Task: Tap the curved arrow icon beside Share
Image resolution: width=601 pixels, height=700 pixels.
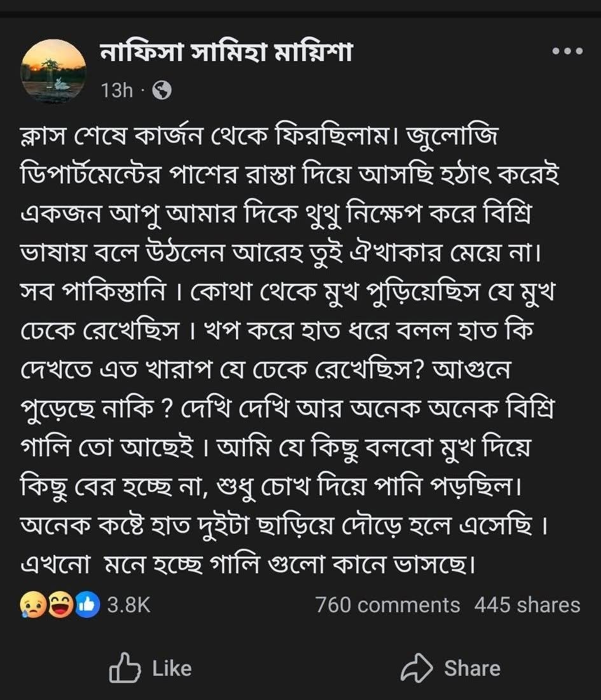Action: (418, 668)
